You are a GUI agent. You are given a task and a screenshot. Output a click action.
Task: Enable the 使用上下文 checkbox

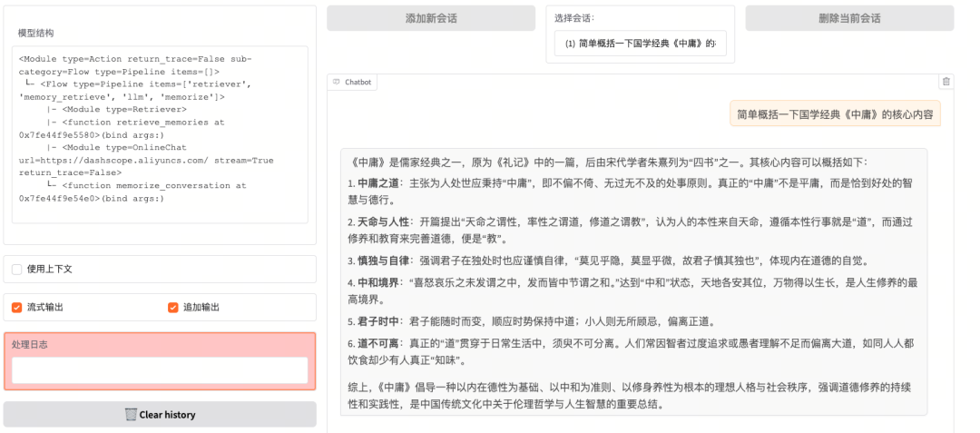(17, 270)
